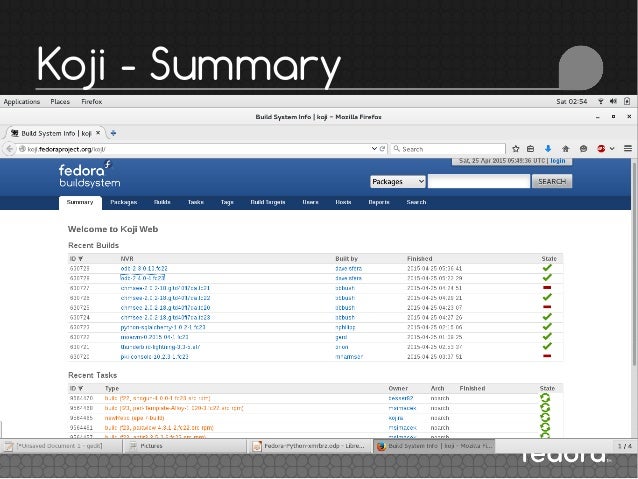Screen dimensions: 638x479
Task: Open Firefox hamburger menu
Action: click(x=628, y=149)
